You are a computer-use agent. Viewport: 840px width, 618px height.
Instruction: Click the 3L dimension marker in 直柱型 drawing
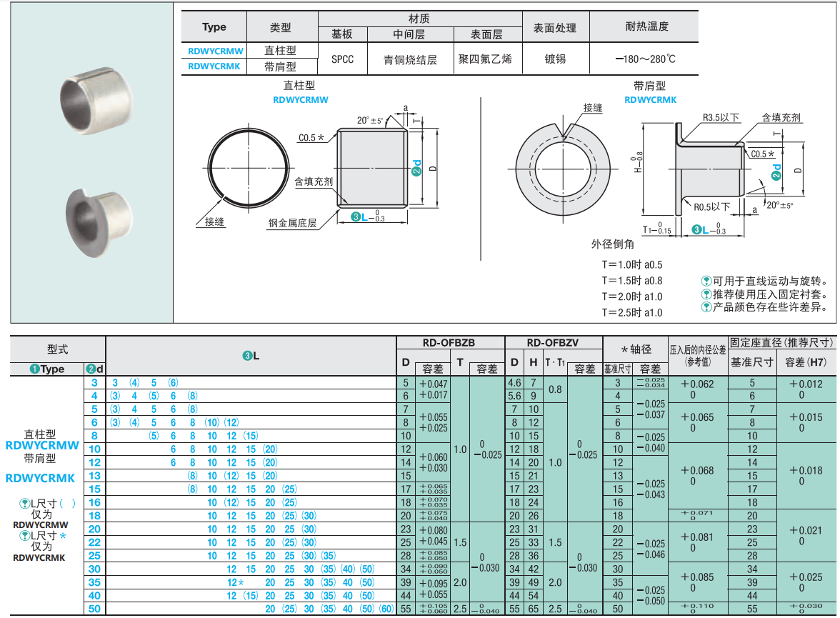pos(362,217)
